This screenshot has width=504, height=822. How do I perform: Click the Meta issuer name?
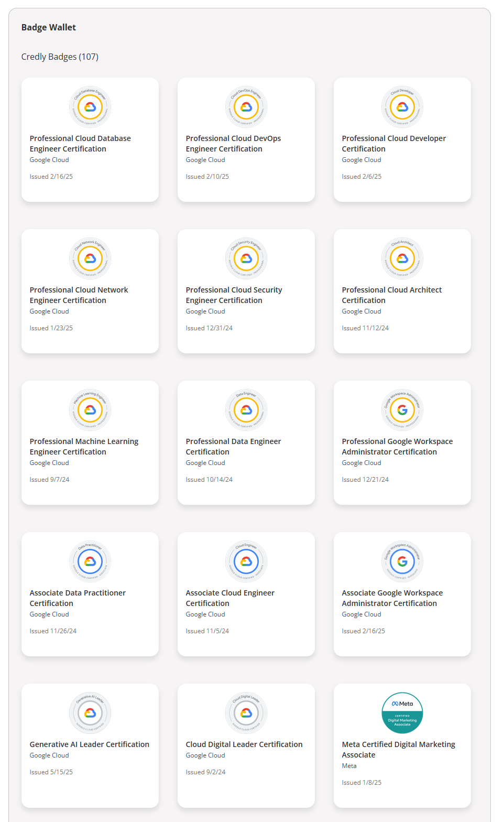click(x=349, y=766)
